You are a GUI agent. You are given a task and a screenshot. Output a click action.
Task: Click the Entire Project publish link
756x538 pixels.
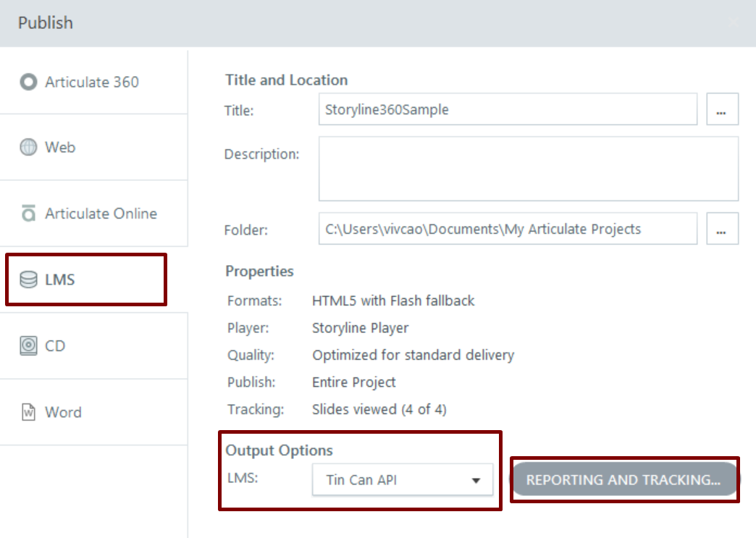(x=354, y=382)
